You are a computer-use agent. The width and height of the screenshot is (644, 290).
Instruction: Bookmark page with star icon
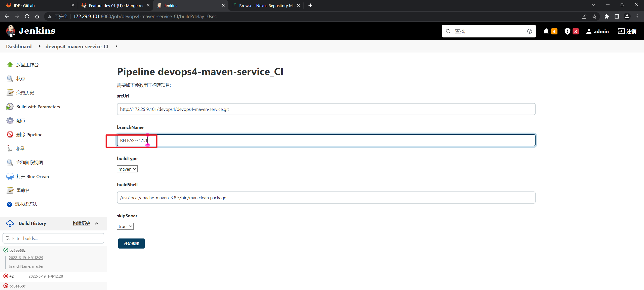(594, 16)
